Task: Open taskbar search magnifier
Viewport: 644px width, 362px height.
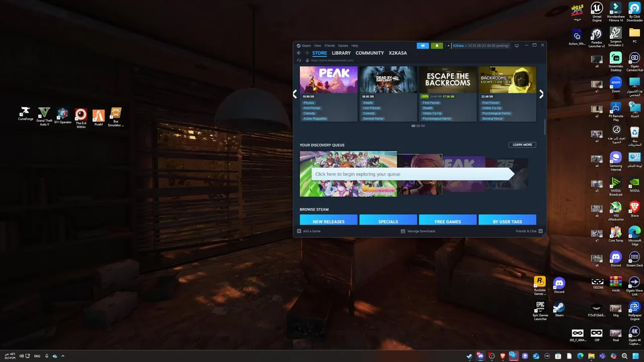Action: (x=624, y=356)
